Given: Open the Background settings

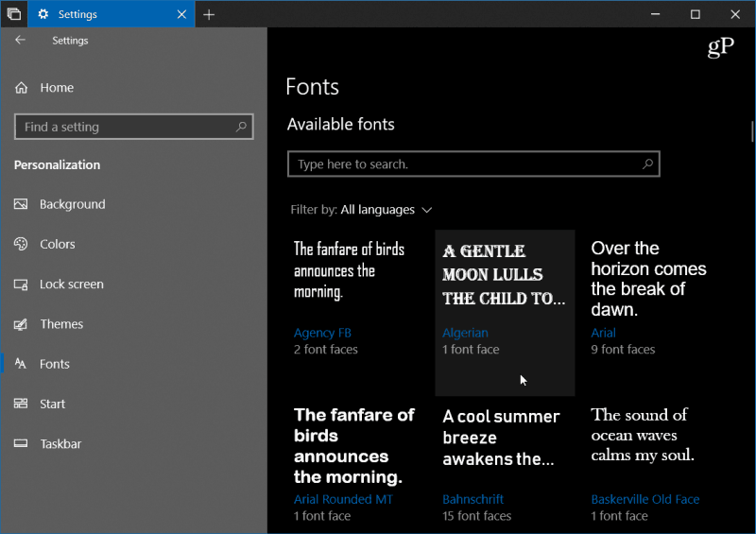Looking at the screenshot, I should (73, 204).
